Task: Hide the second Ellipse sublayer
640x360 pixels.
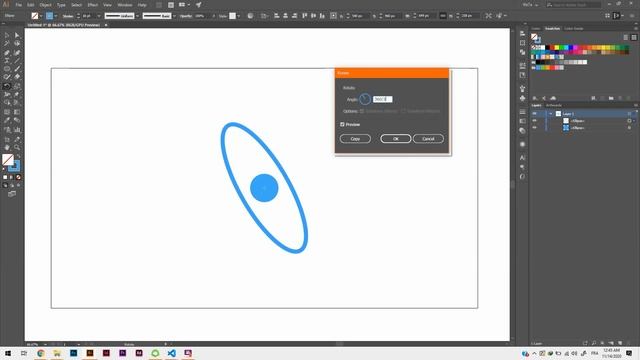Action: tap(534, 128)
